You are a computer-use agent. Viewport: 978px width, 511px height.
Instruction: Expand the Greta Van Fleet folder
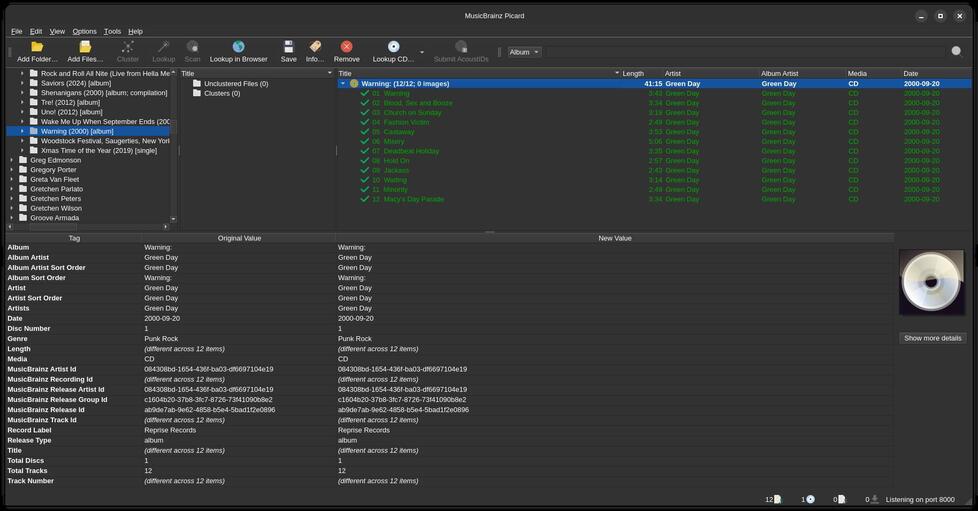pos(12,179)
